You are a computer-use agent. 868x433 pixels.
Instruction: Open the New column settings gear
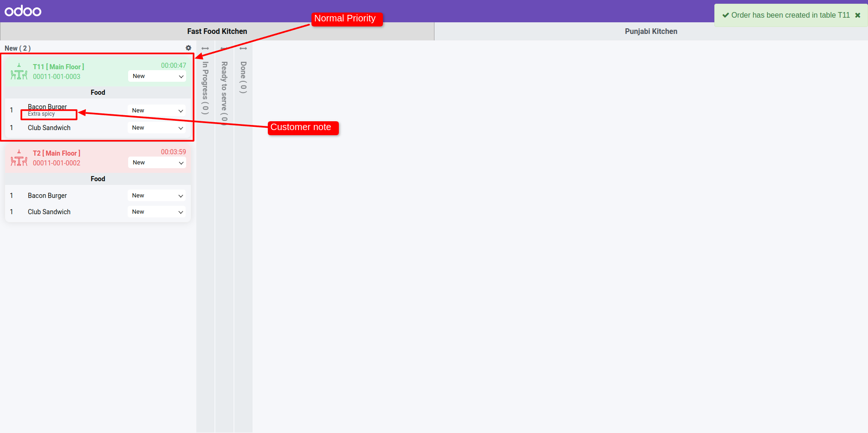[188, 48]
